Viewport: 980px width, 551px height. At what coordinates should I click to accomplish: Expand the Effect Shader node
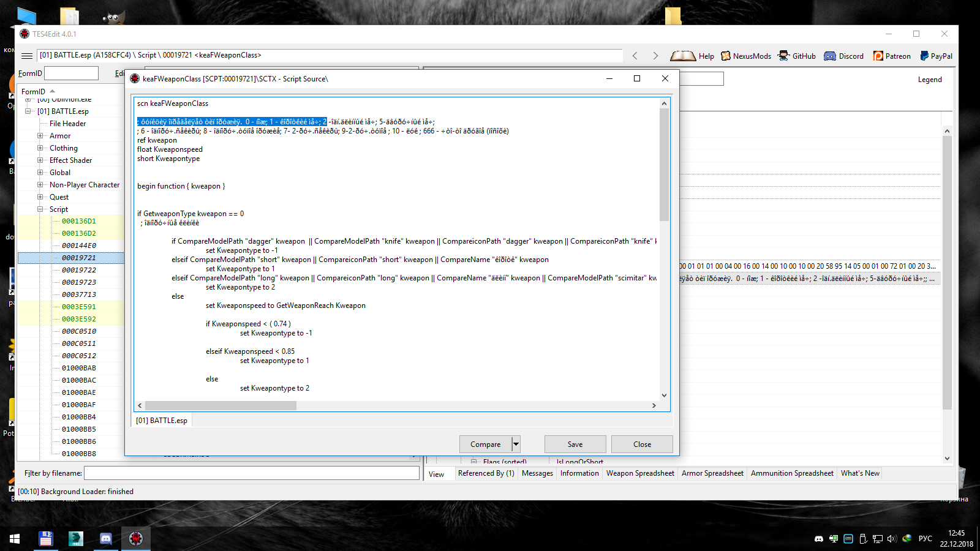[40, 160]
